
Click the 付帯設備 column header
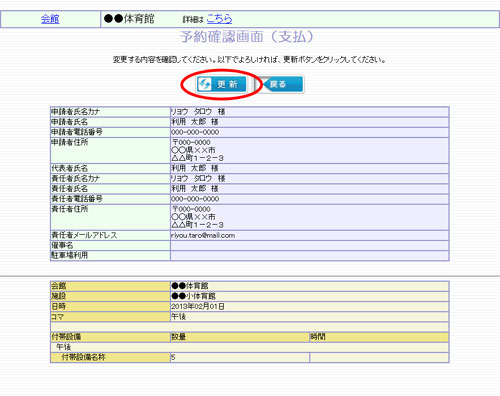tap(66, 337)
